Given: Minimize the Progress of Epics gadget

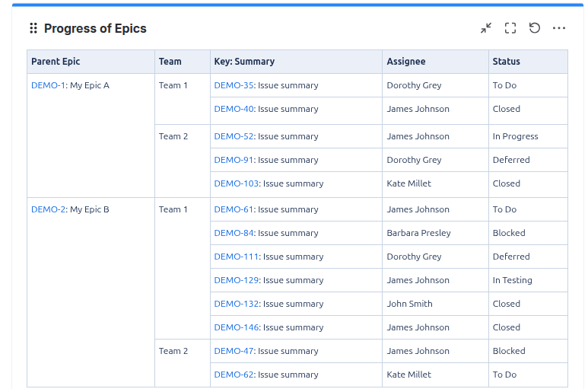Looking at the screenshot, I should pyautogui.click(x=486, y=28).
